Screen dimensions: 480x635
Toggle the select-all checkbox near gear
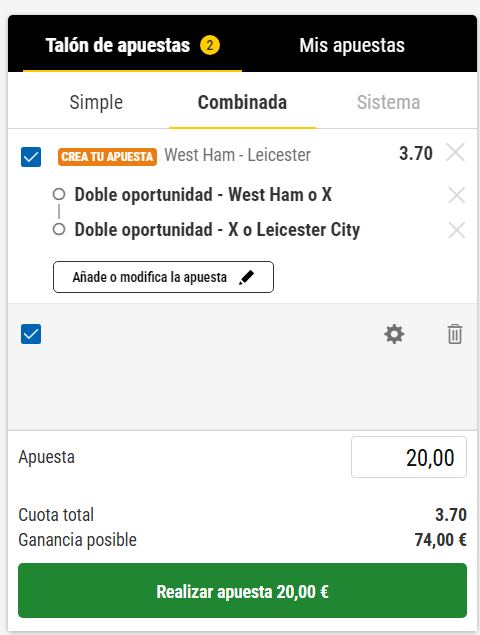(31, 334)
